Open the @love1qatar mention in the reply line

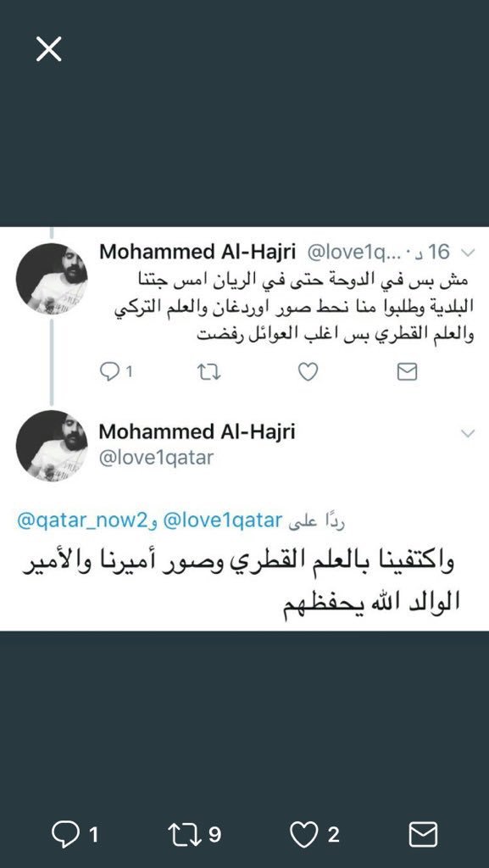click(x=224, y=521)
